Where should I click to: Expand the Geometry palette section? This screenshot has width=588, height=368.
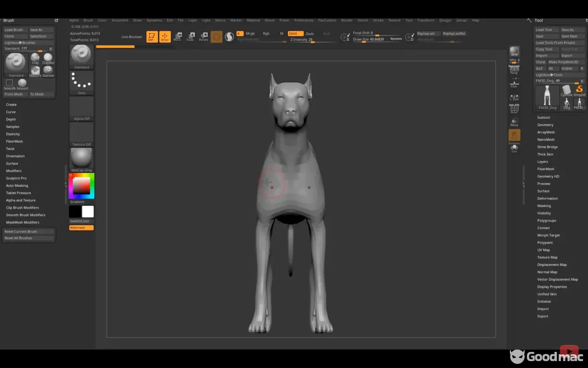pyautogui.click(x=545, y=125)
